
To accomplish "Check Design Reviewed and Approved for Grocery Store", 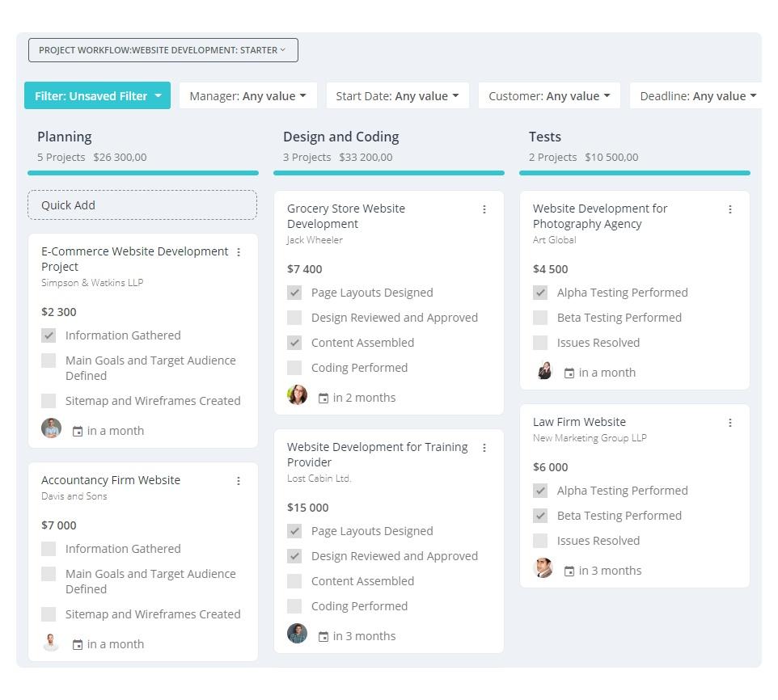I will tap(294, 318).
